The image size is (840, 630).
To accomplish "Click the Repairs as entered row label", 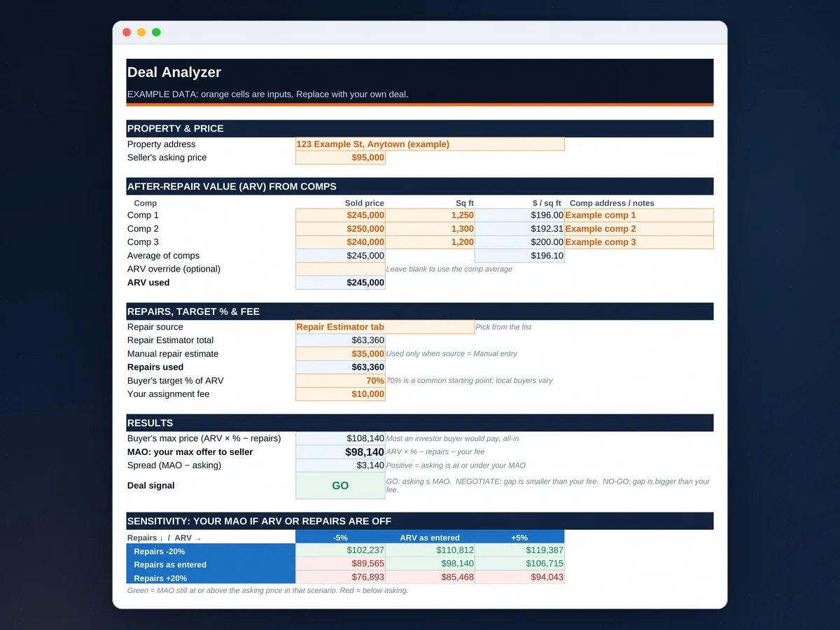I will click(x=211, y=564).
